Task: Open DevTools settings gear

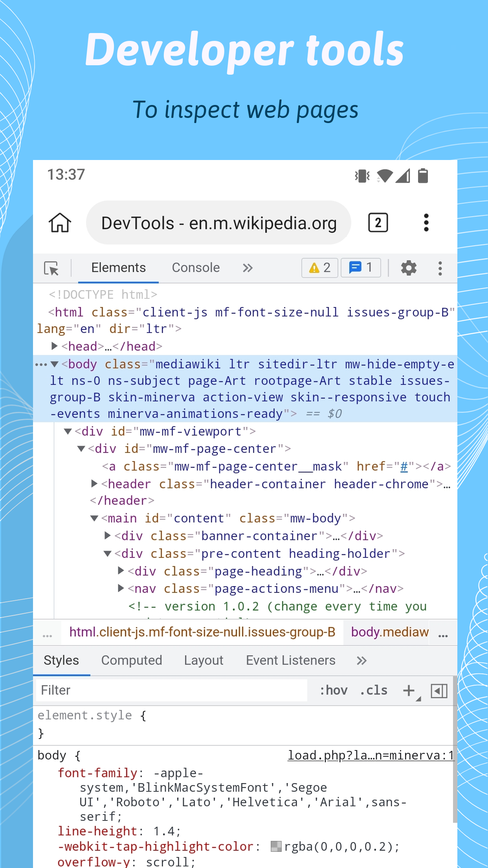Action: (409, 268)
